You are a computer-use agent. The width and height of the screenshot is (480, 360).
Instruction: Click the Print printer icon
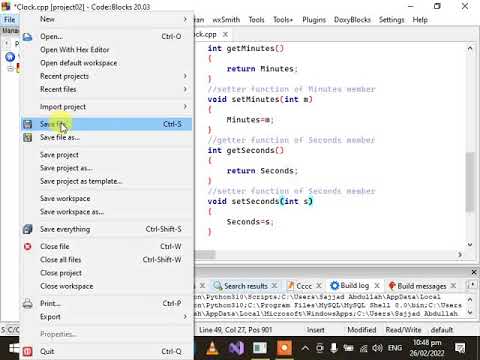(x=27, y=304)
